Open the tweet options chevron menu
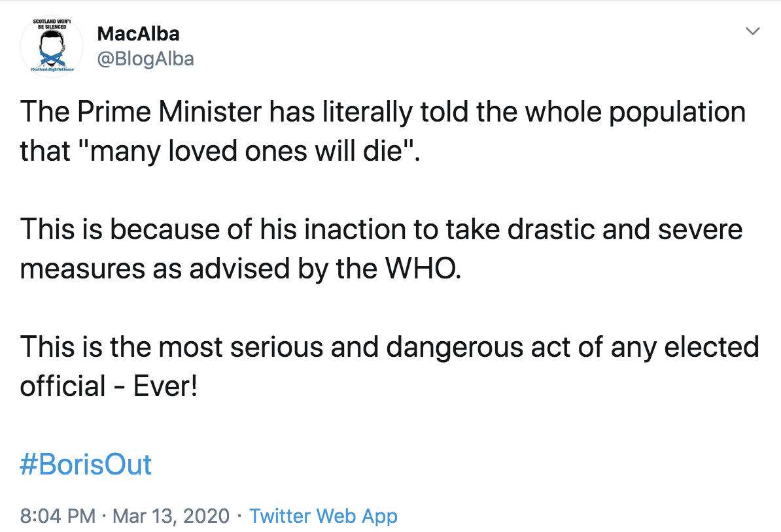This screenshot has height=532, width=781. pos(754,31)
